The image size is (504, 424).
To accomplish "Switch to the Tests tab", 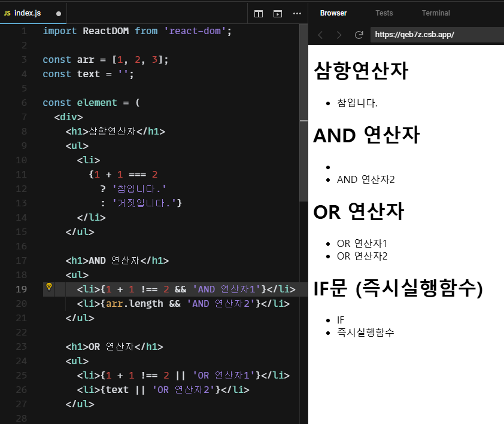I will point(384,13).
